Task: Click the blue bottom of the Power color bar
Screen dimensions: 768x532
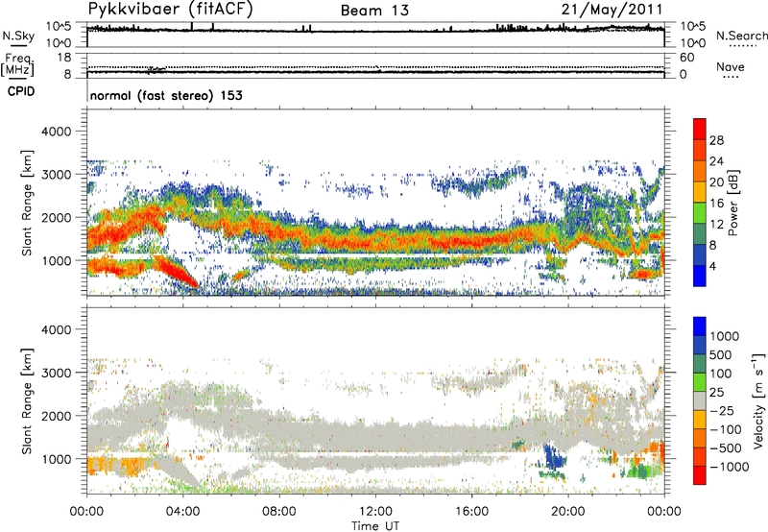Action: tap(700, 276)
